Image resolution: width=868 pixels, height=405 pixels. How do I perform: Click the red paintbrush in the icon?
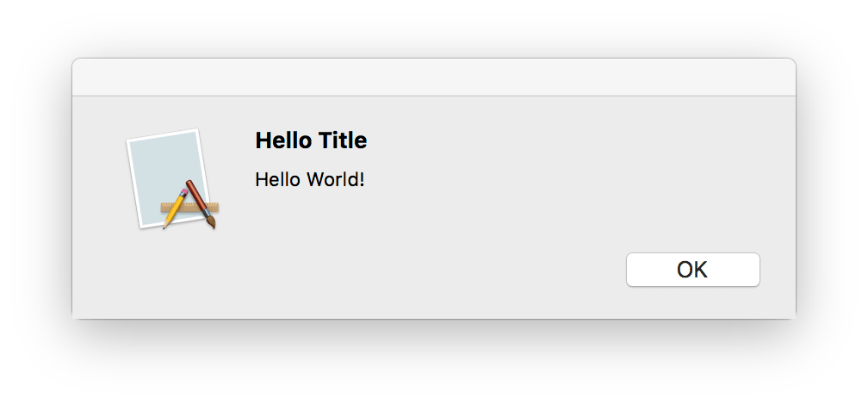[x=201, y=203]
